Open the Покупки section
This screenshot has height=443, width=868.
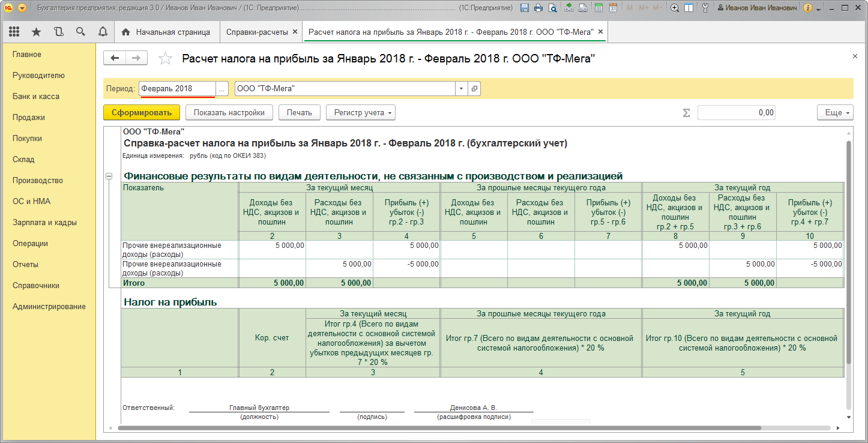coord(27,139)
